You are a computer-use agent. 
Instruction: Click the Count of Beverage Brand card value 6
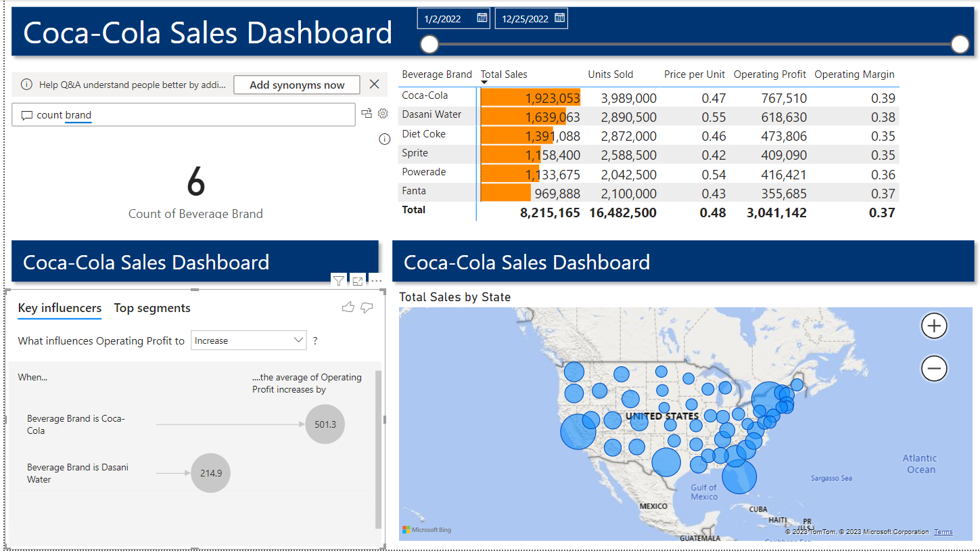[x=196, y=181]
